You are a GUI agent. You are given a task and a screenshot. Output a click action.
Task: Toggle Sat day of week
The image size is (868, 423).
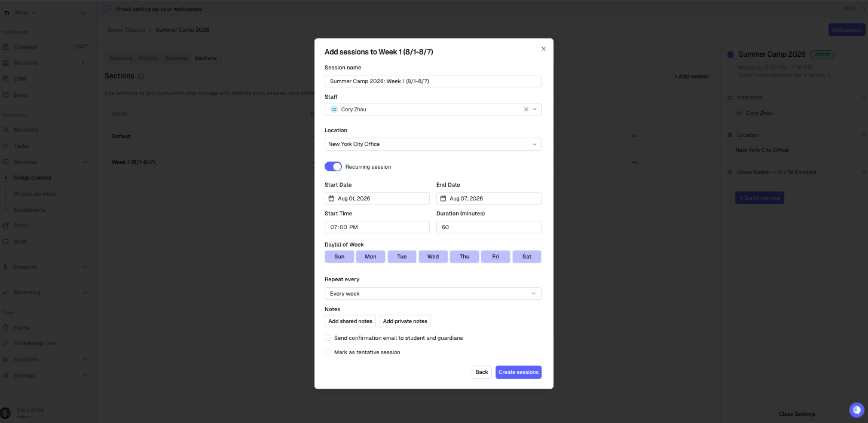pyautogui.click(x=527, y=257)
